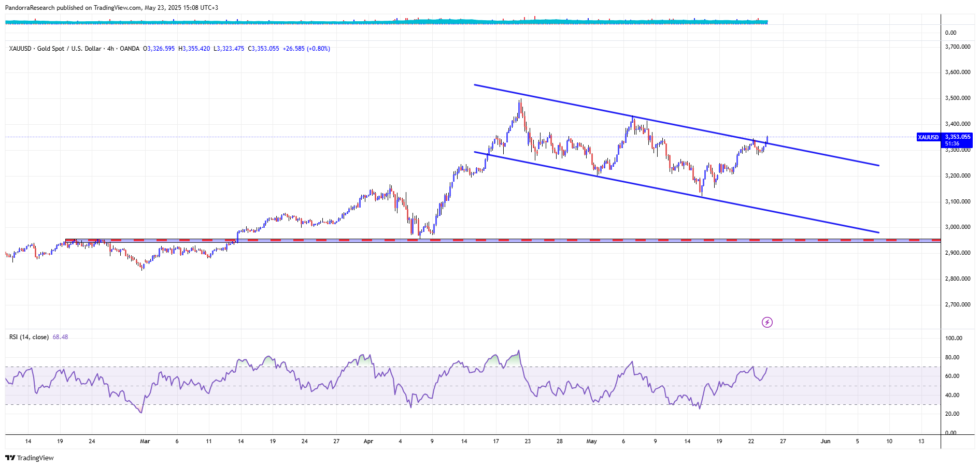
Task: Click the Apr label on the time axis
Action: 368,442
